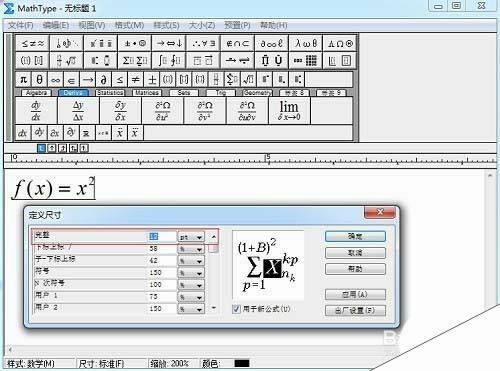This screenshot has width=500, height=371.
Task: Expand the unit dropdown for the symbol row
Action: (x=191, y=273)
